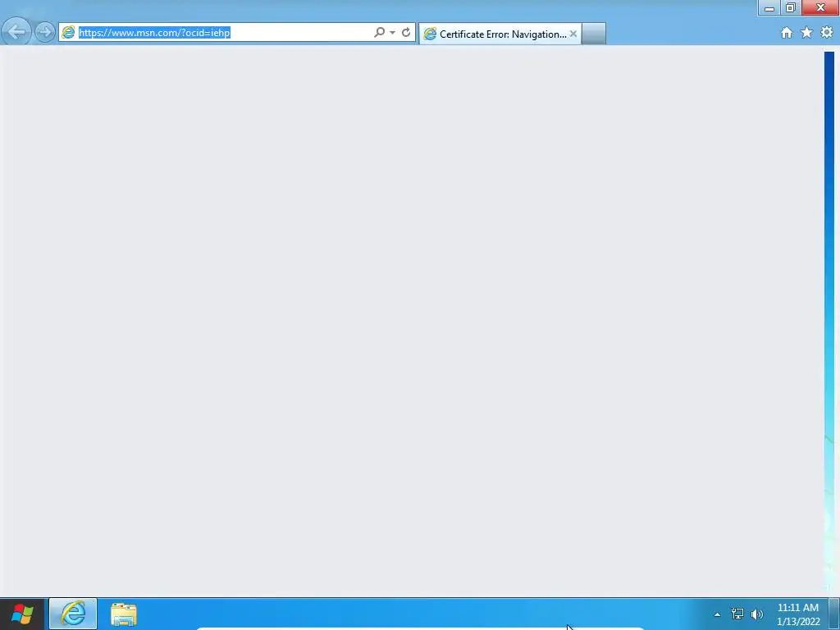
Task: Go back with the Back arrow button
Action: tap(16, 32)
